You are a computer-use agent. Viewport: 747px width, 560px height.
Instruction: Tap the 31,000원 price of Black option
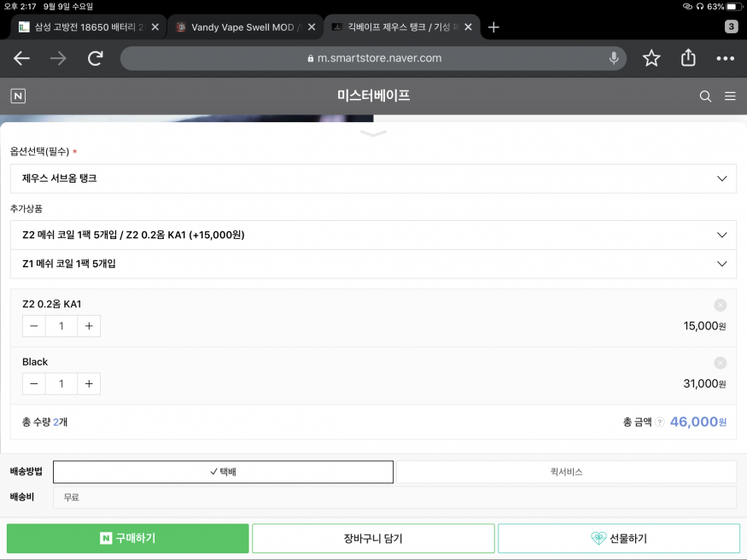[x=704, y=384]
